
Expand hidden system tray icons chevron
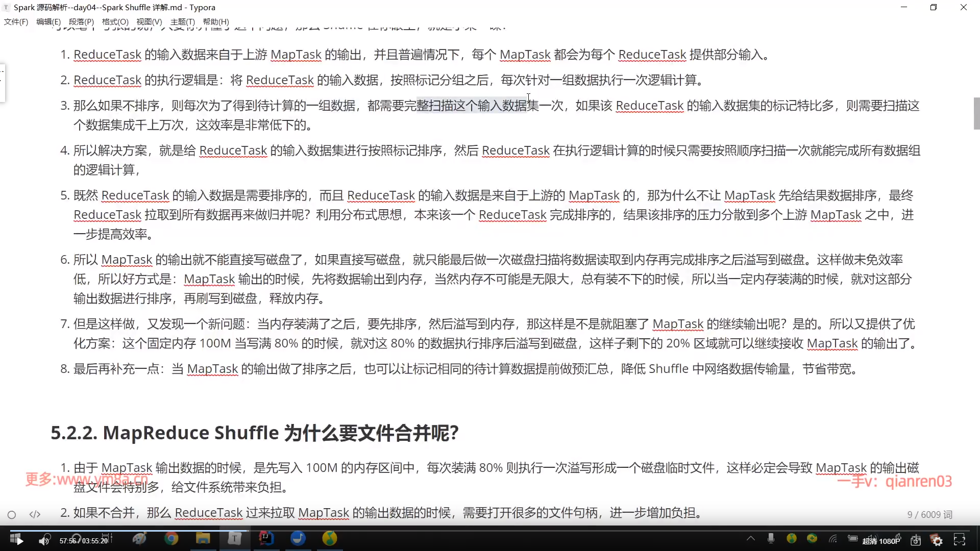[x=750, y=538]
